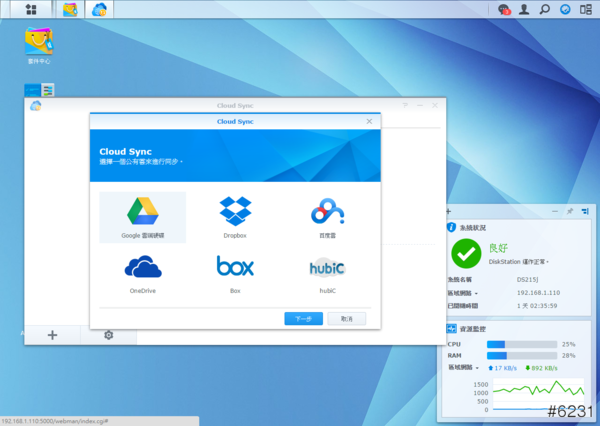Image resolution: width=600 pixels, height=426 pixels.
Task: Expand the LAN dropdown in system status
Action: tap(464, 293)
